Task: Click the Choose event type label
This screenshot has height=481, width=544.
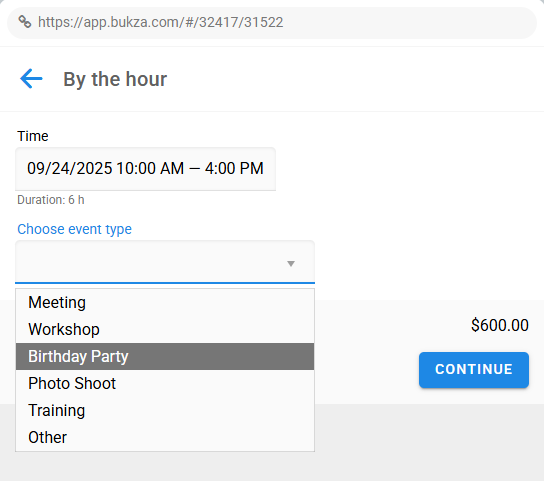Action: [x=75, y=229]
